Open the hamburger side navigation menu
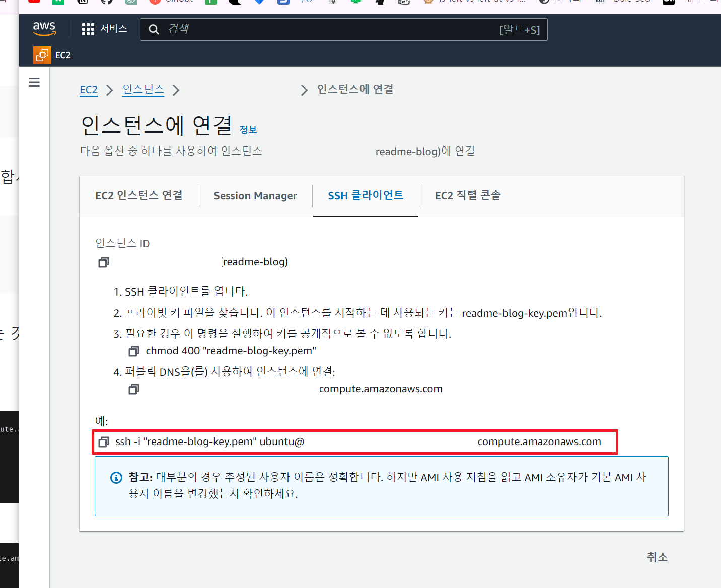This screenshot has width=721, height=588. [x=34, y=82]
